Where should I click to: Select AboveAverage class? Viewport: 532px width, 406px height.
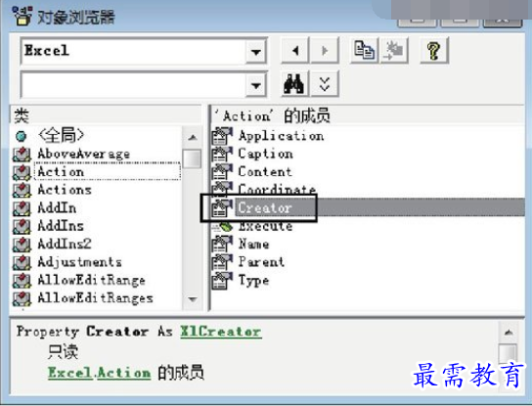click(84, 154)
